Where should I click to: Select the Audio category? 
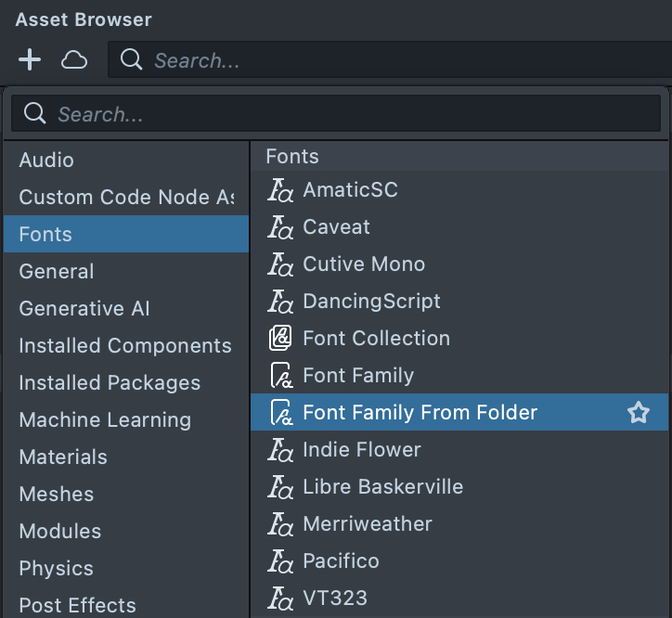click(46, 161)
